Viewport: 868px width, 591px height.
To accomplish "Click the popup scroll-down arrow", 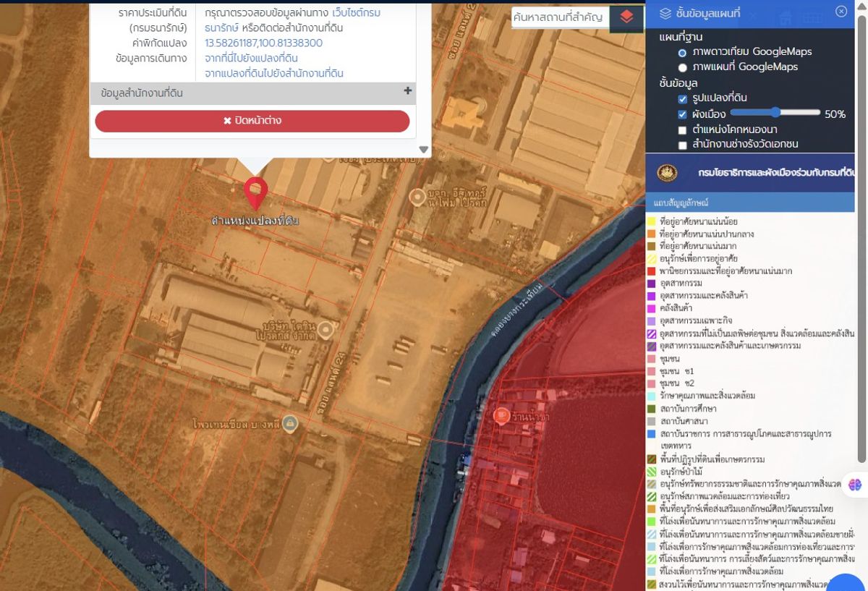I will [x=424, y=150].
